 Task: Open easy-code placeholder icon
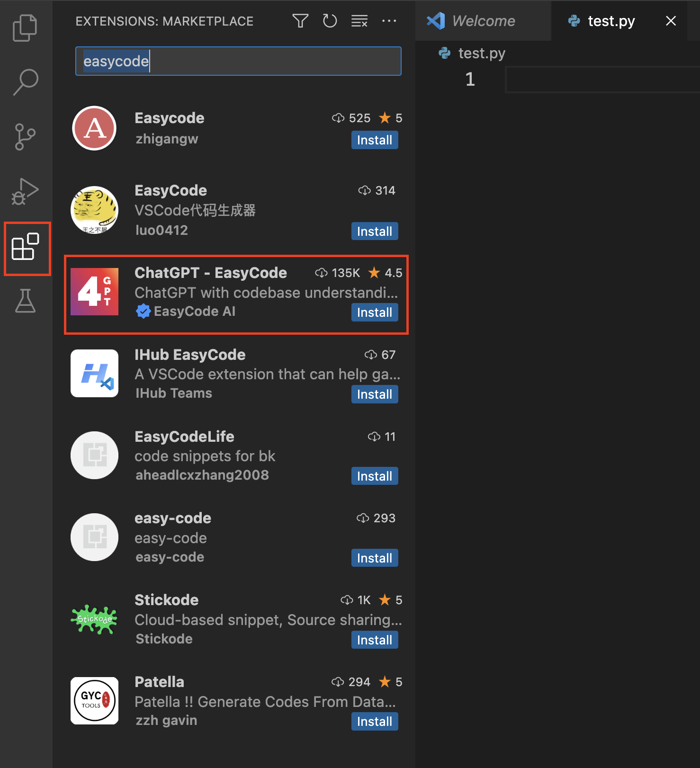tap(94, 537)
